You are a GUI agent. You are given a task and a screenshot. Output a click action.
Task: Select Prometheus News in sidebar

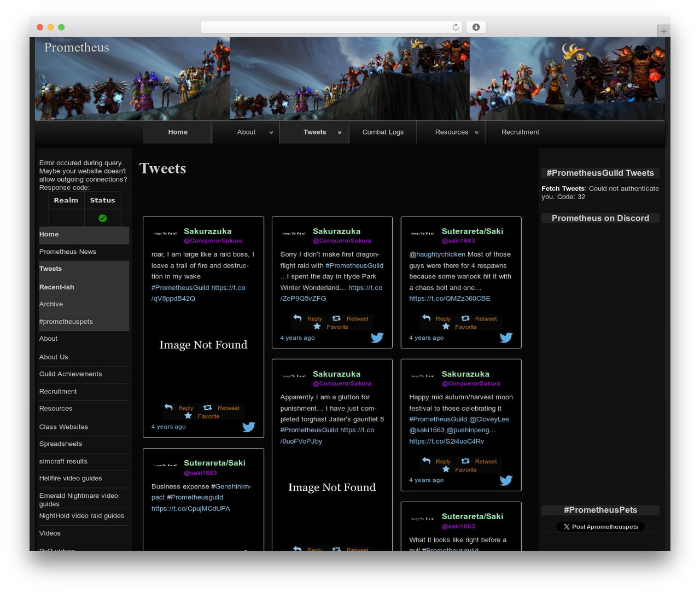pyautogui.click(x=68, y=252)
